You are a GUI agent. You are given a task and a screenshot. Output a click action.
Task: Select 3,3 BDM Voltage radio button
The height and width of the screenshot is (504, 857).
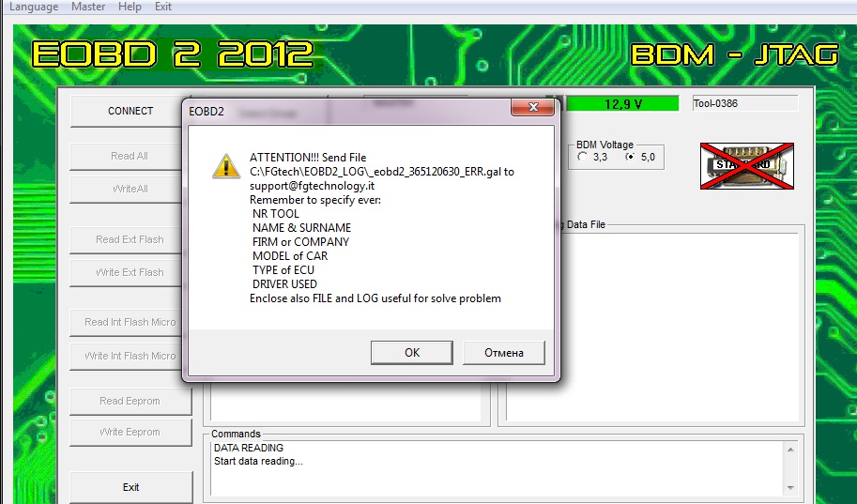coord(583,157)
